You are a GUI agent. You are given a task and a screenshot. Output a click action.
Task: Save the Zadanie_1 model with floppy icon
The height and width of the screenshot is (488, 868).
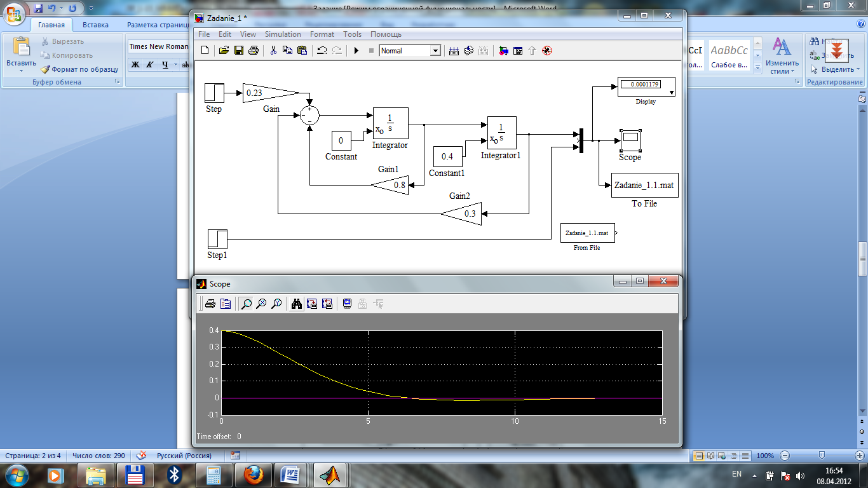pyautogui.click(x=239, y=51)
